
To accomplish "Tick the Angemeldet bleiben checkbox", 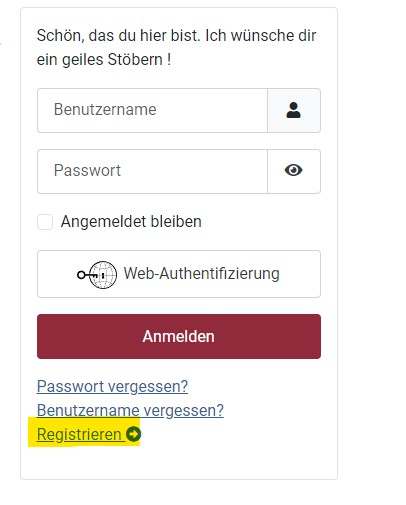I will (45, 222).
